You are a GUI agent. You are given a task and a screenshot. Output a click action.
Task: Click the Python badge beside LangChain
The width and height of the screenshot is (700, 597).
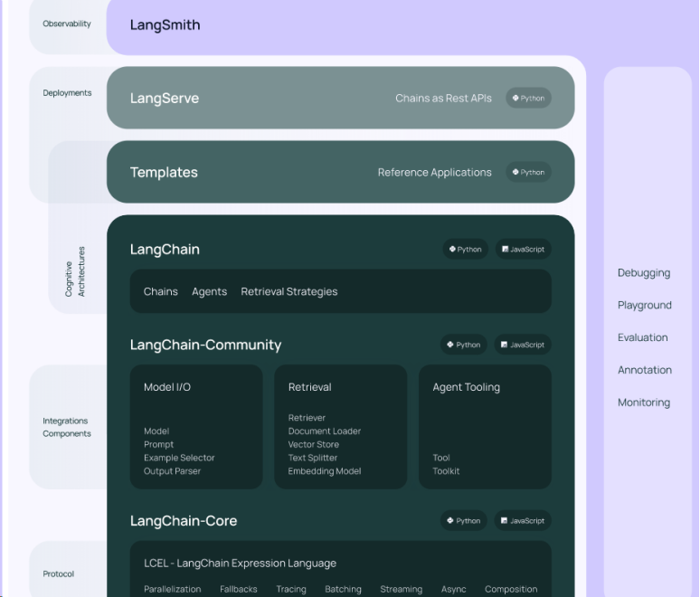click(465, 249)
